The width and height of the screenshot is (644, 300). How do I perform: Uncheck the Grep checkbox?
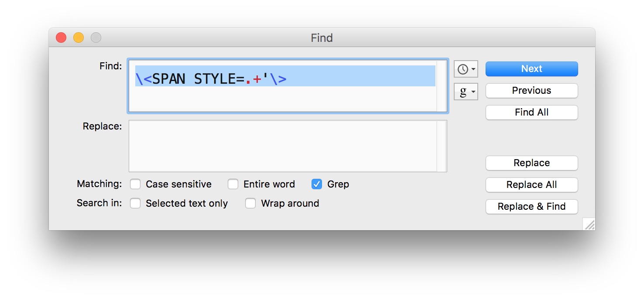click(317, 184)
